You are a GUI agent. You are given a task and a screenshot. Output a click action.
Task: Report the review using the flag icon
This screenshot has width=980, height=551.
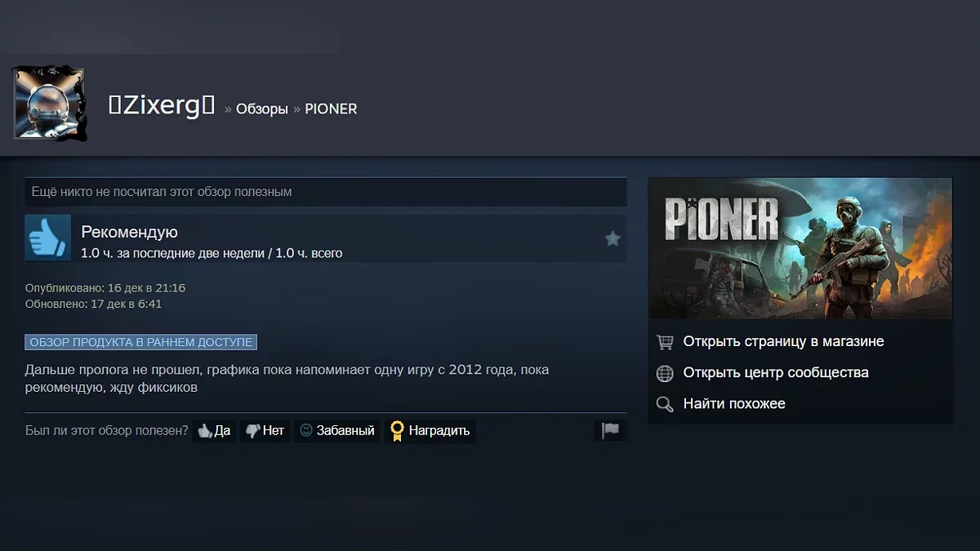611,430
